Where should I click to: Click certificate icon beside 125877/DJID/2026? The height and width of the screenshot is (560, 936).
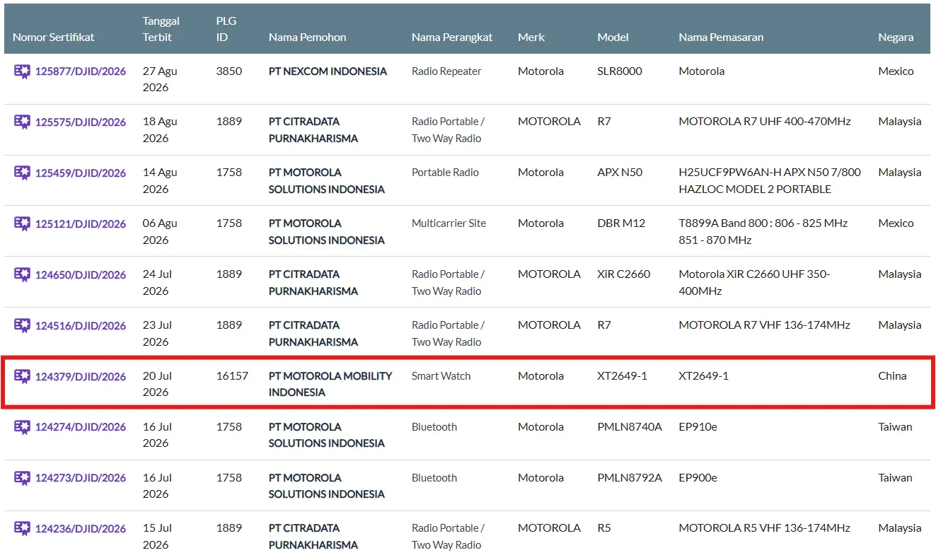[x=22, y=71]
